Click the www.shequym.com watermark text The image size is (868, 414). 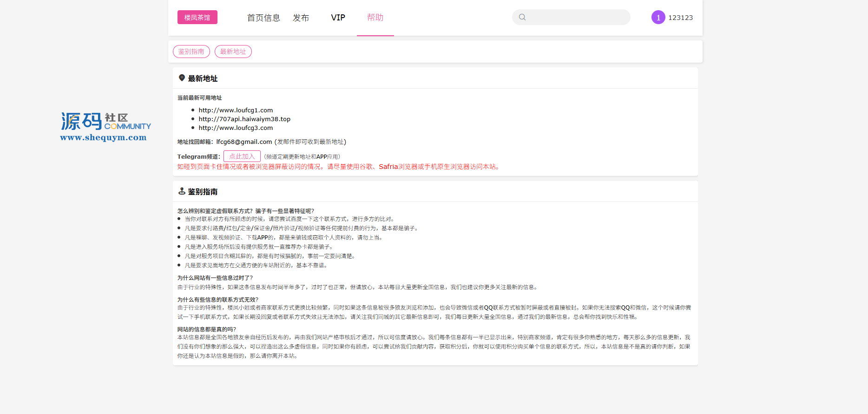point(103,137)
